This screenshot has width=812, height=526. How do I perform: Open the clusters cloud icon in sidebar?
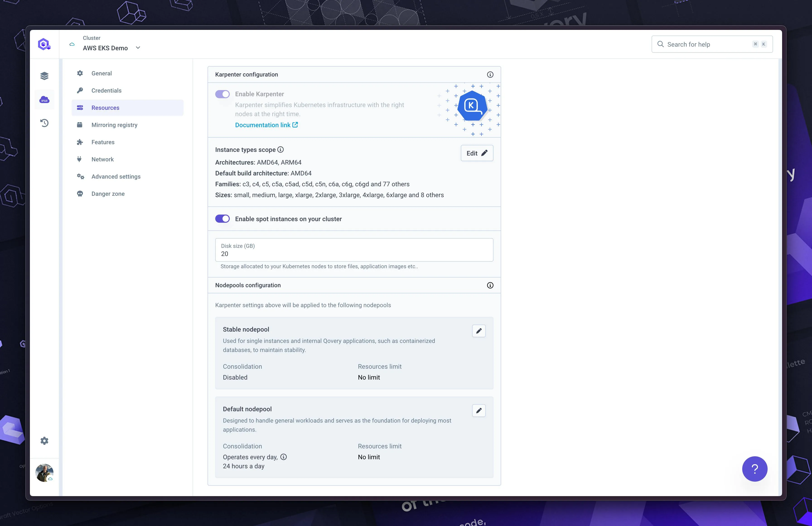[44, 100]
